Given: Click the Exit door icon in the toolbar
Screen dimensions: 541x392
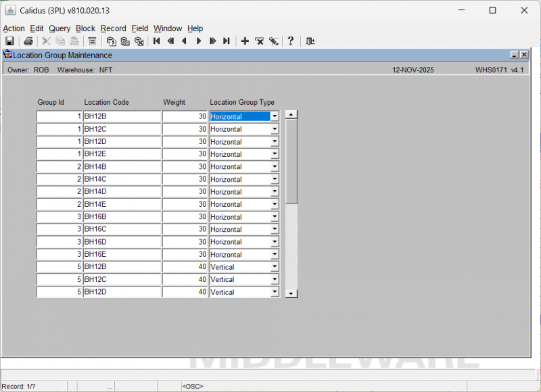Looking at the screenshot, I should click(310, 41).
